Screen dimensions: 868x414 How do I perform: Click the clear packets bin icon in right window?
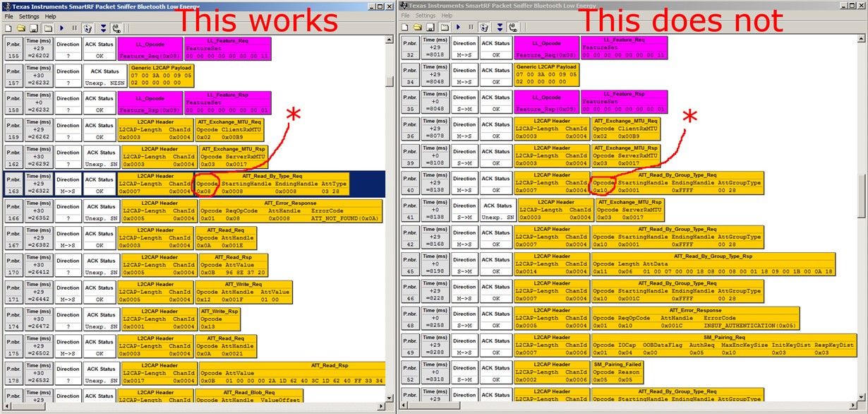(x=484, y=27)
